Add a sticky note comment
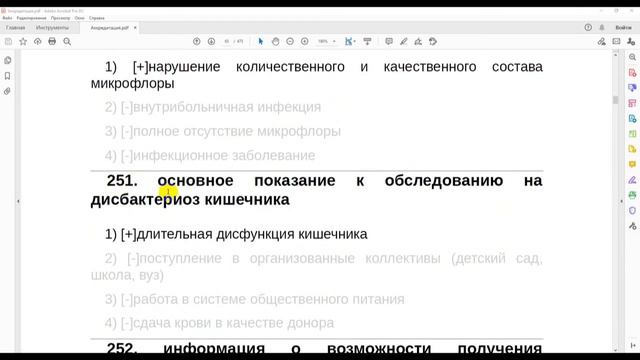Screen dimensions: 640x360 (389, 41)
